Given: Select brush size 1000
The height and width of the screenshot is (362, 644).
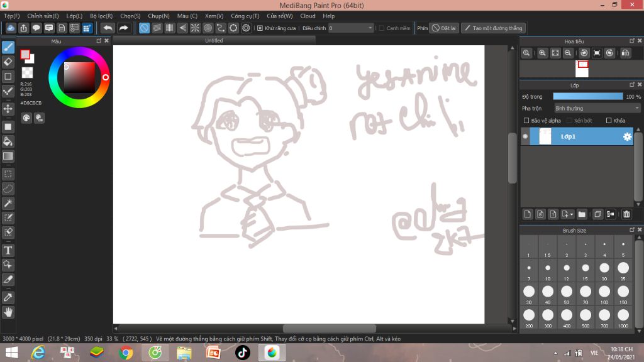Looking at the screenshot, I should click(x=623, y=317).
